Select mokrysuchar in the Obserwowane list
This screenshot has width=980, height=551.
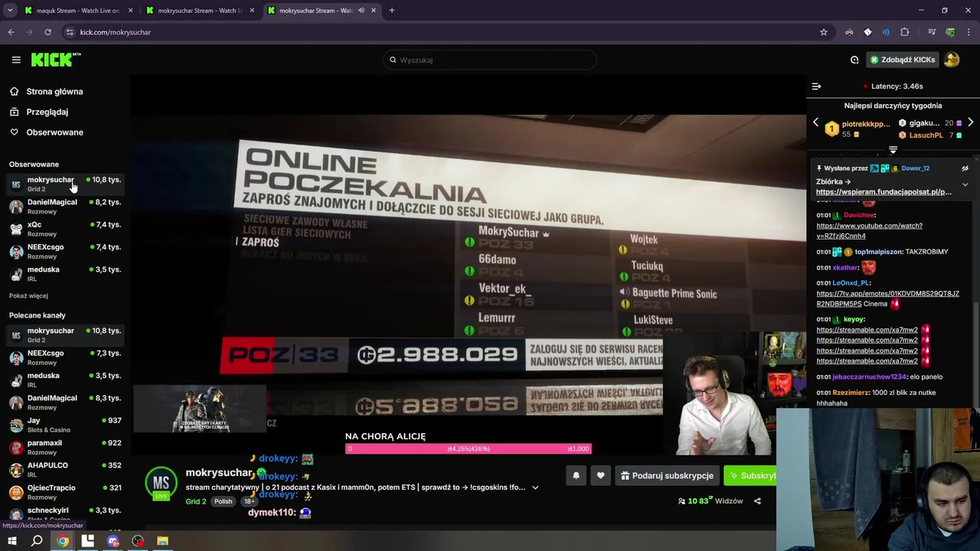point(65,184)
